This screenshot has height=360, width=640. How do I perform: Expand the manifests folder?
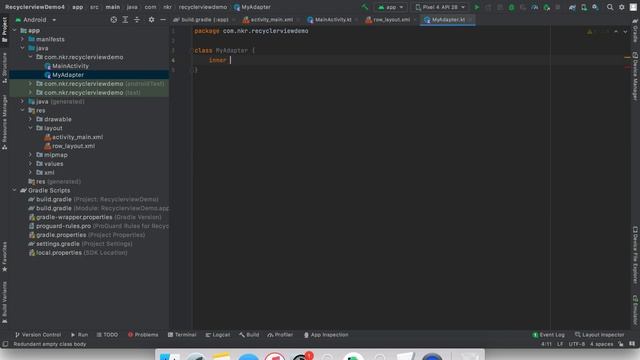22,39
